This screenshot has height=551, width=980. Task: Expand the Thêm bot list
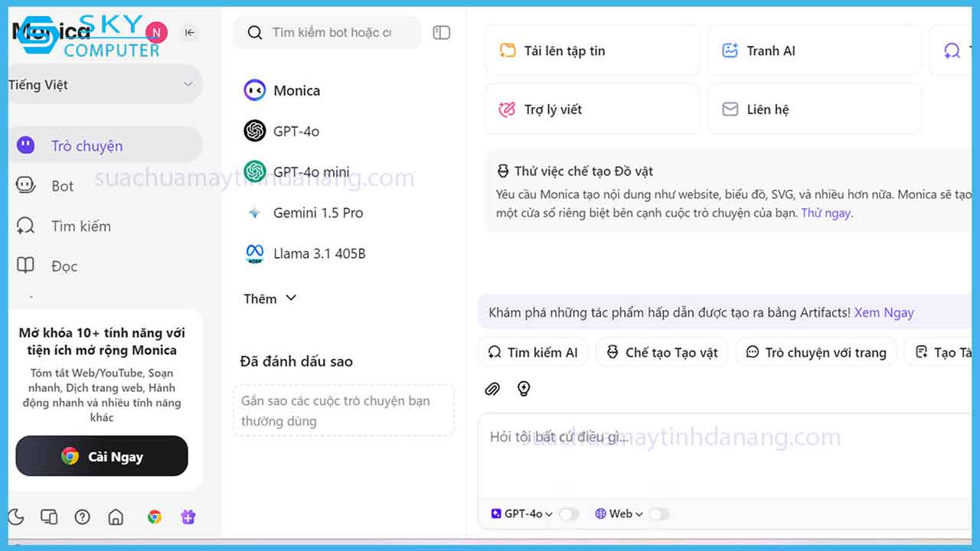(269, 298)
